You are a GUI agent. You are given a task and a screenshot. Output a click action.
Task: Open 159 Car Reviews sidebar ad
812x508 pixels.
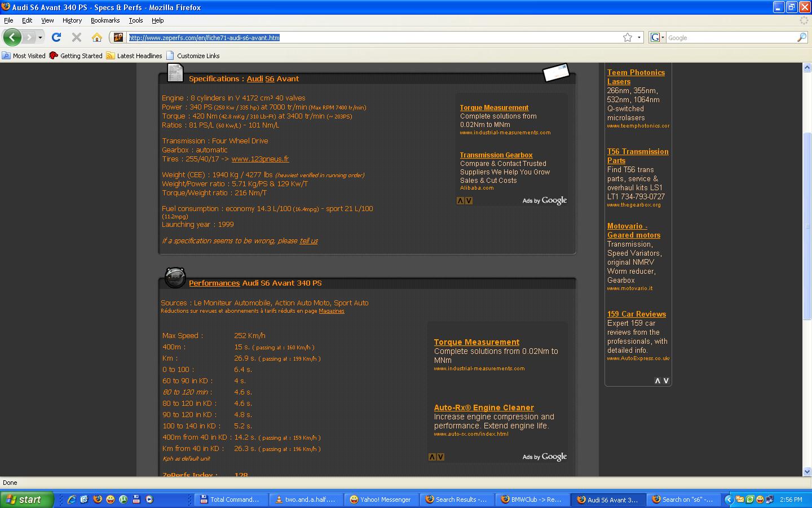636,314
